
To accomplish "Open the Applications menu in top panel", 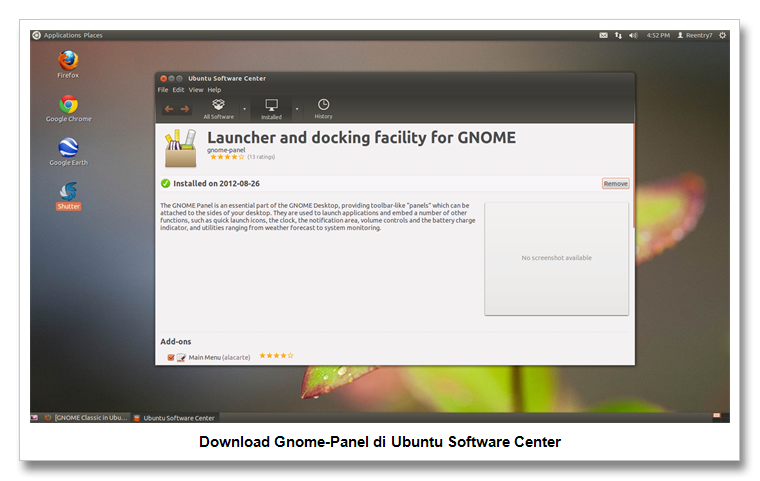I will click(62, 35).
